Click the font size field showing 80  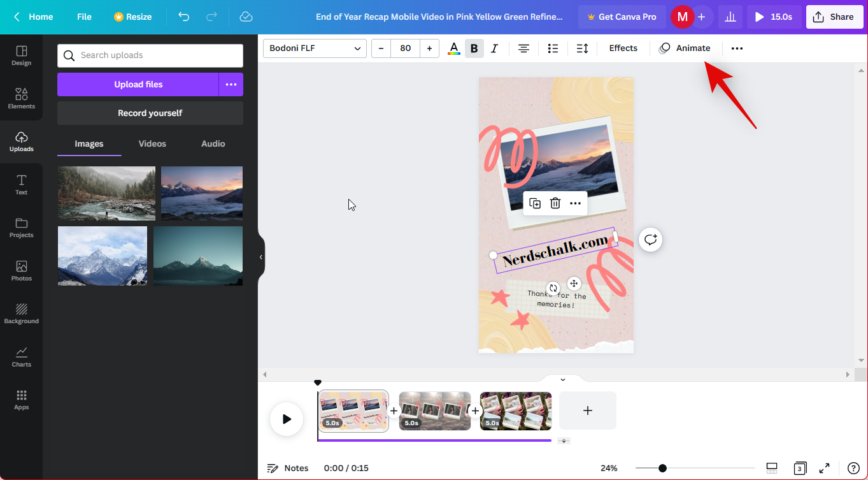coord(405,48)
